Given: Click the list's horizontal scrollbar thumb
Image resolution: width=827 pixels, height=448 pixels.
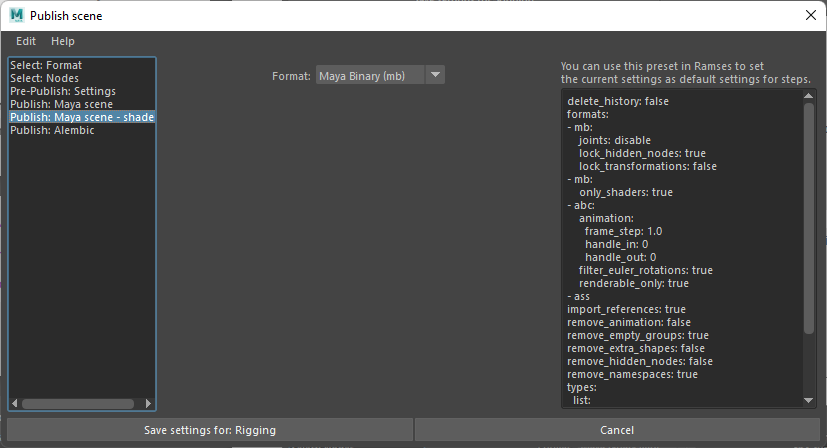Looking at the screenshot, I should pos(78,404).
